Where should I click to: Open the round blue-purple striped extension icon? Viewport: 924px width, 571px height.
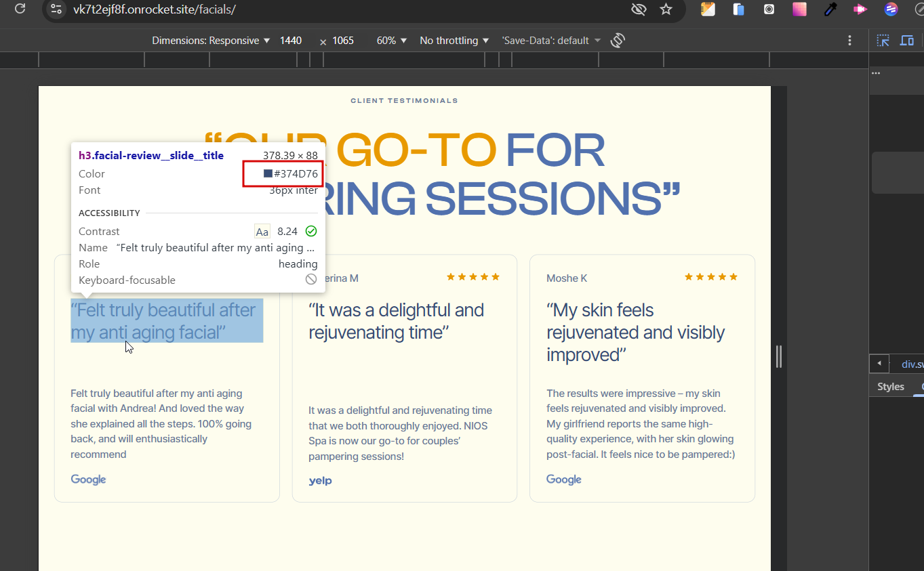(x=891, y=9)
